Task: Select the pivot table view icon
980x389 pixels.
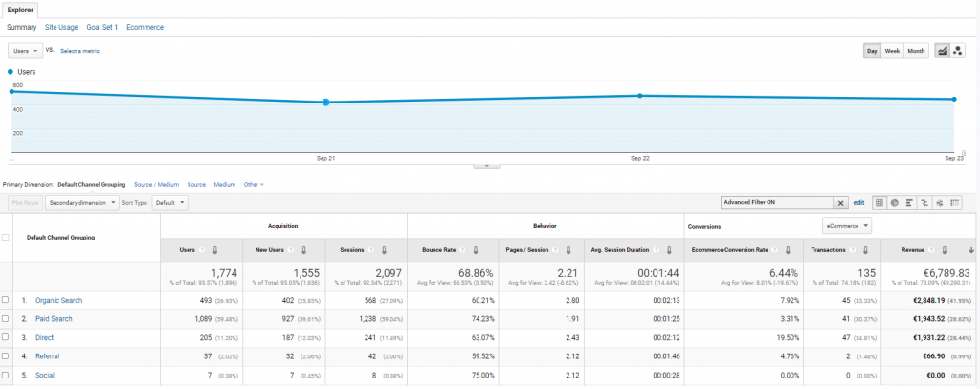Action: [x=954, y=203]
